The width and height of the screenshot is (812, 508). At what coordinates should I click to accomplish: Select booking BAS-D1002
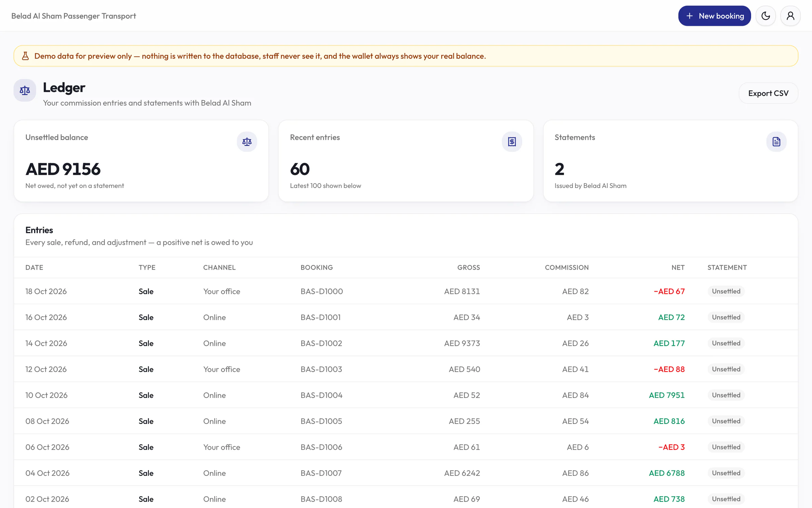[321, 343]
